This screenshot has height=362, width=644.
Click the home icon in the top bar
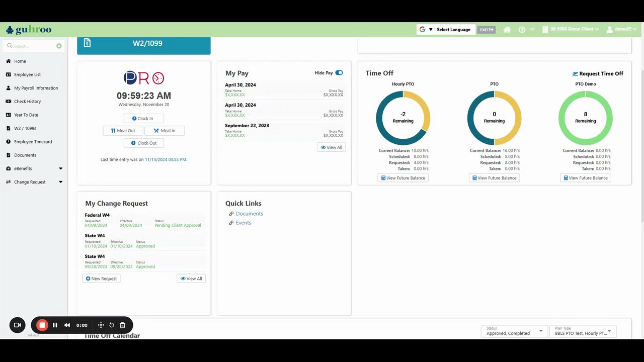(x=507, y=30)
